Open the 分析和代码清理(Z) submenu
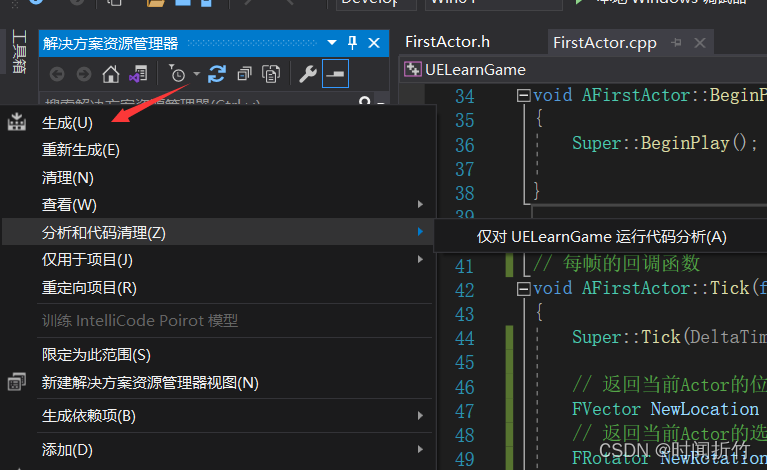This screenshot has height=470, width=767. [218, 232]
